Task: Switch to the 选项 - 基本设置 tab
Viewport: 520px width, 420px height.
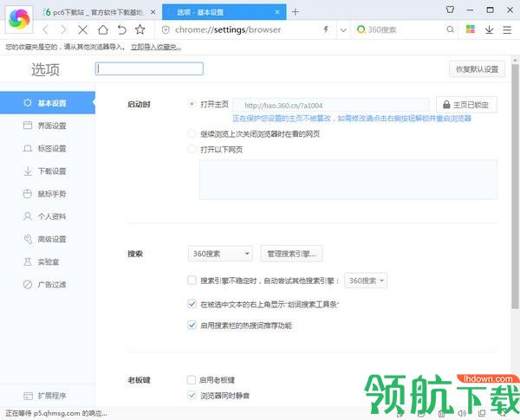Action: [224, 12]
